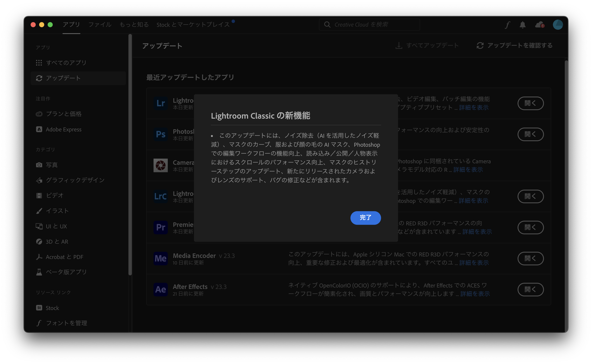Click 詳細を表示 link for After Effects
This screenshot has height=364, width=592.
click(475, 294)
